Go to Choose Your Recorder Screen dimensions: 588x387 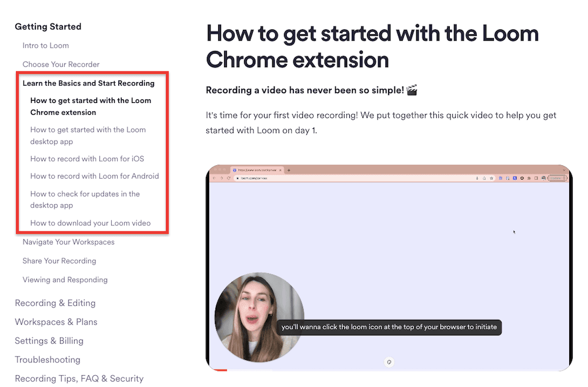pyautogui.click(x=61, y=64)
